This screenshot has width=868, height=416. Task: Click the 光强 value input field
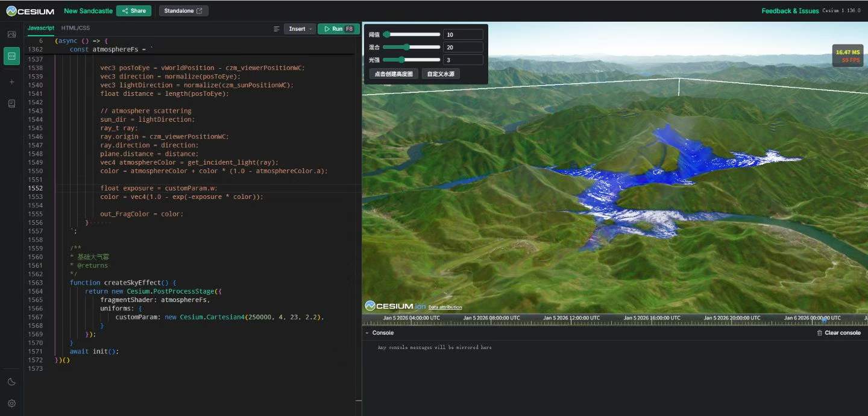[x=463, y=60]
